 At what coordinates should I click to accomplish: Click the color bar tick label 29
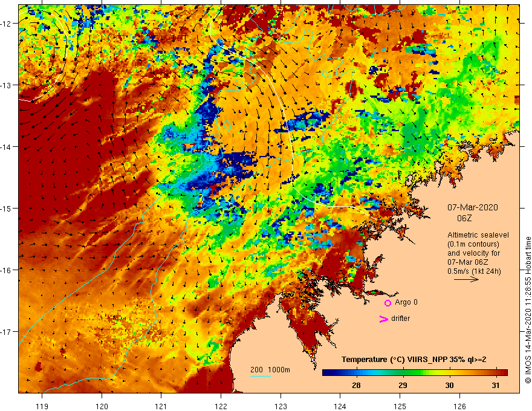403,385
